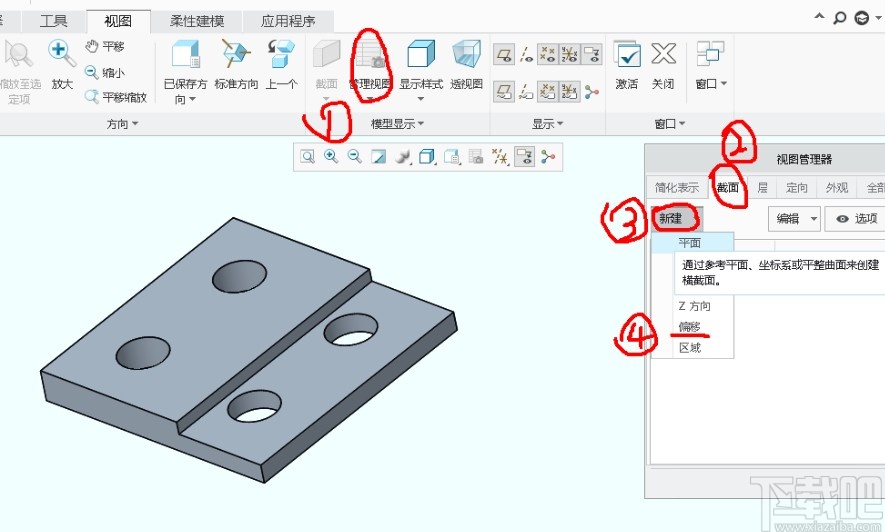The height and width of the screenshot is (532, 885).
Task: Select the 平移 pan hand tool
Action: point(104,46)
